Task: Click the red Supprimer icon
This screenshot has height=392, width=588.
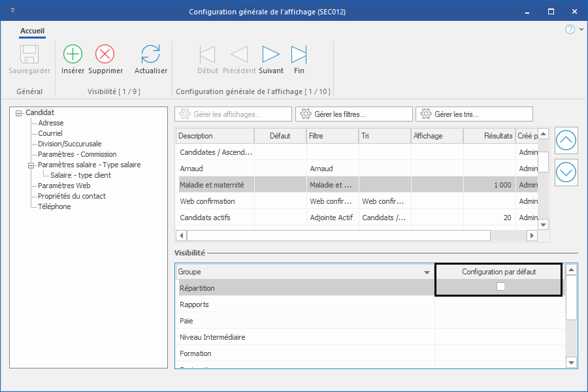Action: [x=105, y=54]
